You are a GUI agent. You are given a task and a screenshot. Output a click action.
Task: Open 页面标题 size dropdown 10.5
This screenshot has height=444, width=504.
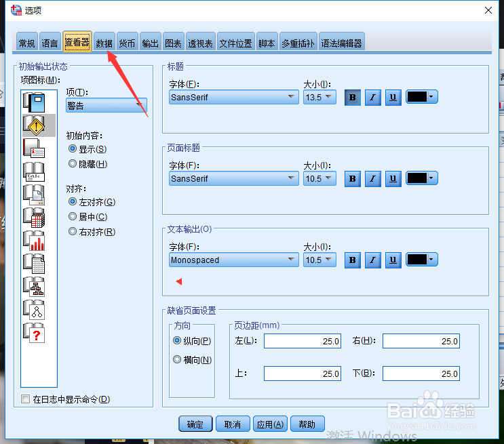[319, 178]
